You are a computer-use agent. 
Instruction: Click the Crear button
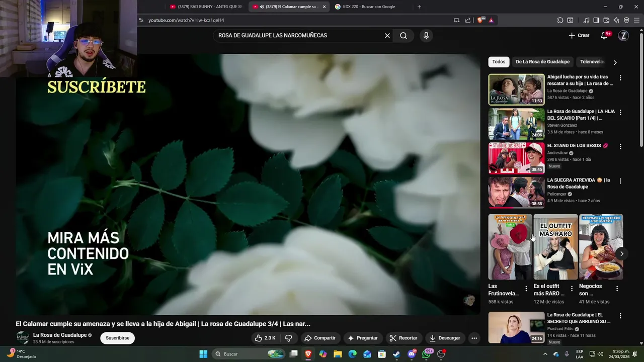pos(579,36)
